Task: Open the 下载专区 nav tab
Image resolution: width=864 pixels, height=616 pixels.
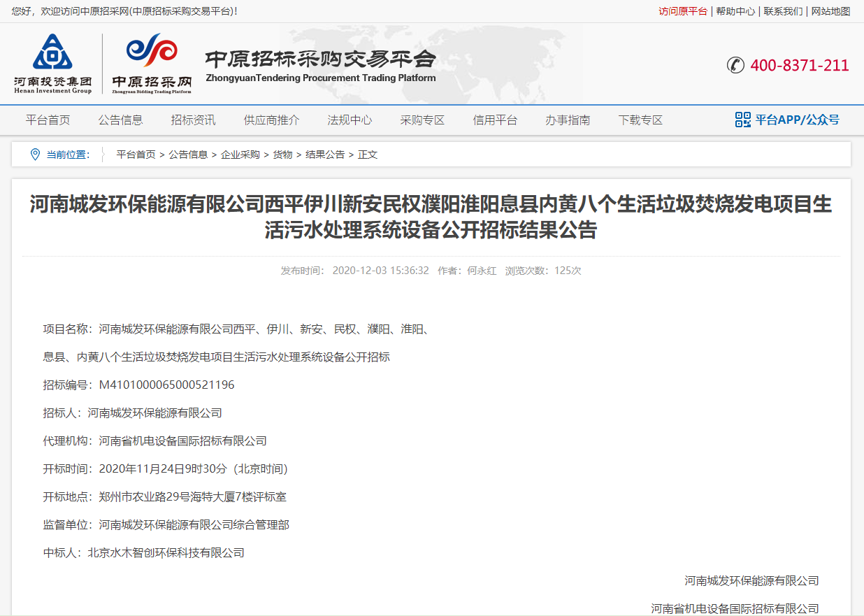Action: [x=641, y=120]
